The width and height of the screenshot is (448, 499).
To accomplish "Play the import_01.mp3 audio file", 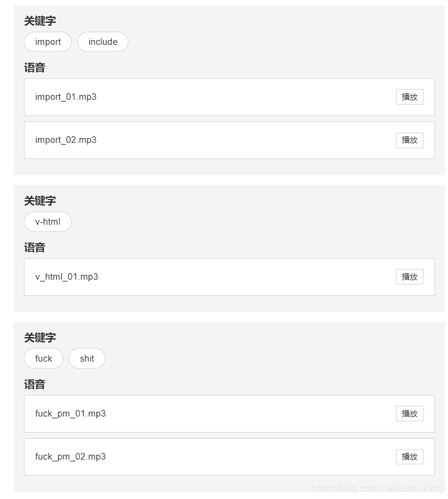I will tap(409, 97).
